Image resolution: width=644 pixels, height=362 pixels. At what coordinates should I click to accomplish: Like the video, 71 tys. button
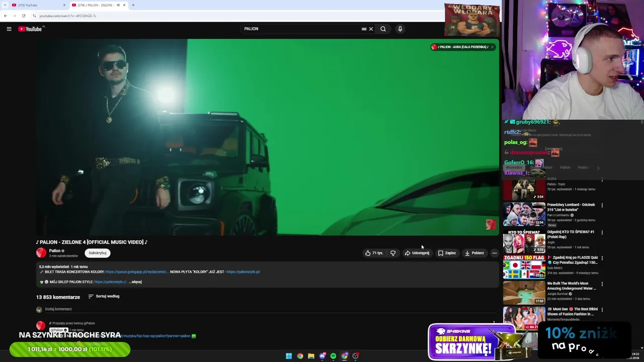(x=374, y=253)
